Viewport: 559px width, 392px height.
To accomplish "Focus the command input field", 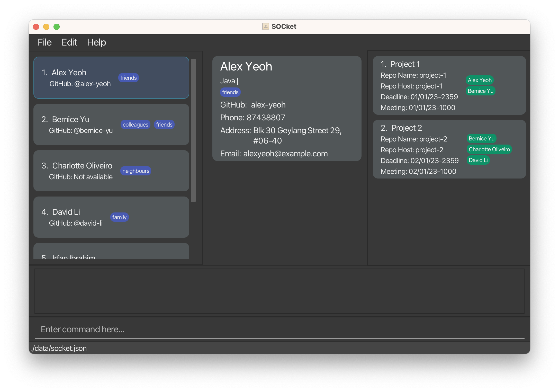I will tap(279, 329).
